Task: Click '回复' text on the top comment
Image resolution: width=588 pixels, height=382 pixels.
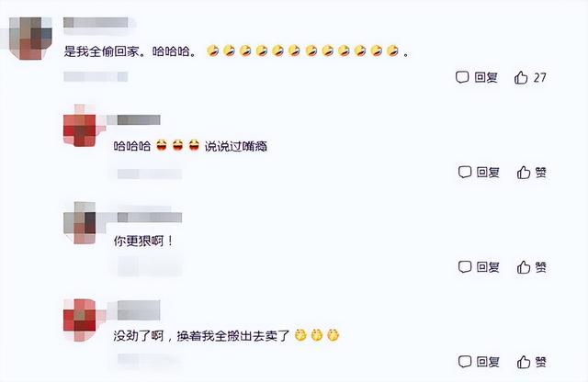Action: tap(486, 78)
